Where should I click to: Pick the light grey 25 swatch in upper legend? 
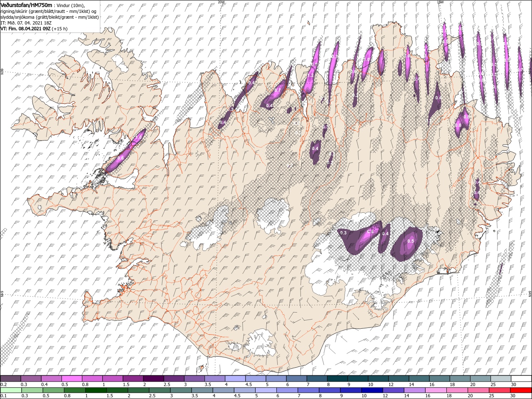pyautogui.click(x=500, y=379)
